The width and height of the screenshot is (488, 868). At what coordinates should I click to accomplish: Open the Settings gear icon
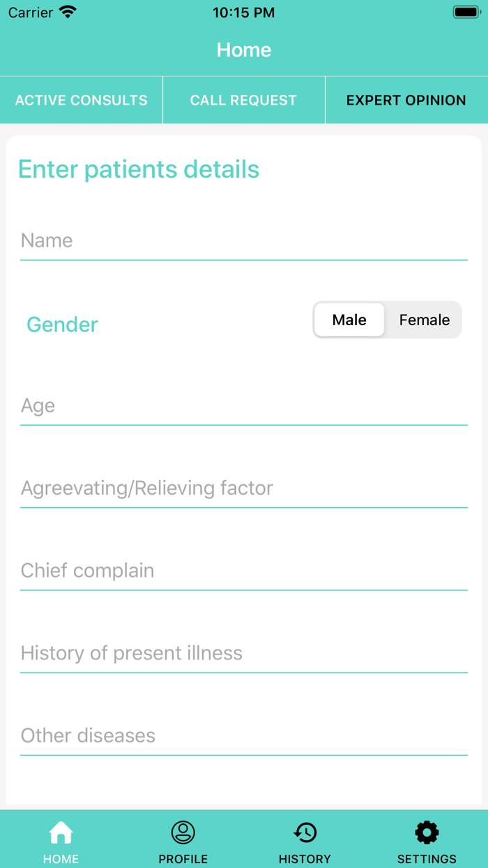click(427, 832)
